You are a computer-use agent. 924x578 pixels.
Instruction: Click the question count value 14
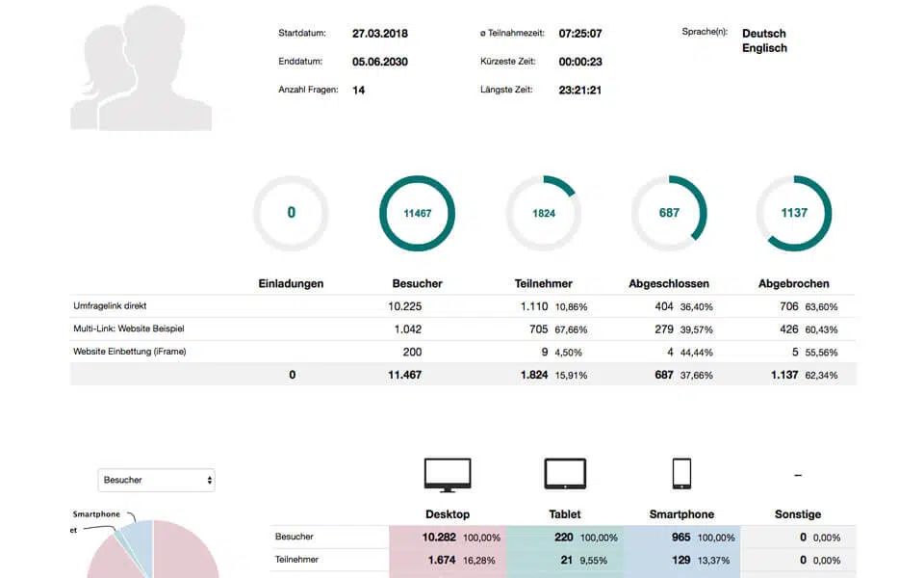coord(358,91)
